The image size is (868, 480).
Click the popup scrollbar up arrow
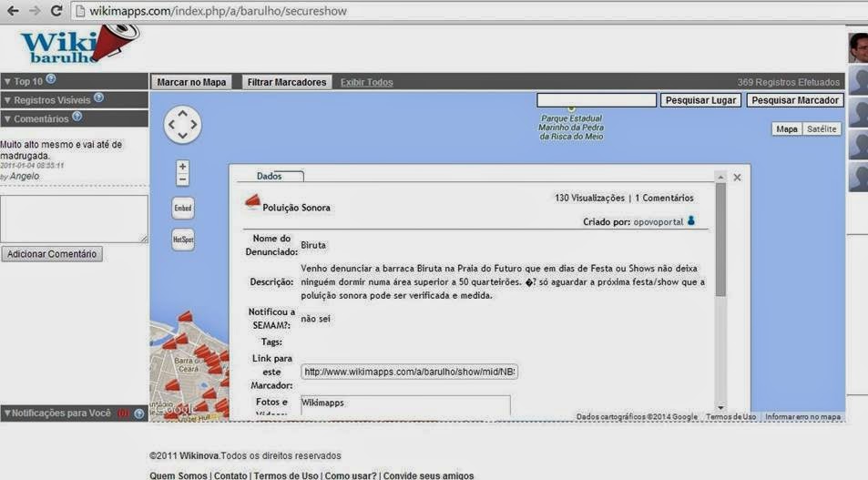click(720, 178)
